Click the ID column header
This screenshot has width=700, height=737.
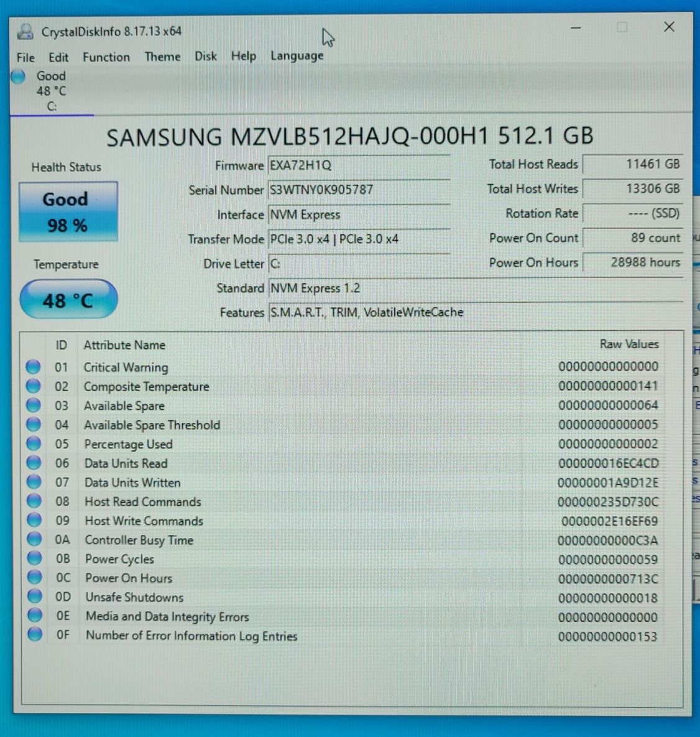[61, 345]
